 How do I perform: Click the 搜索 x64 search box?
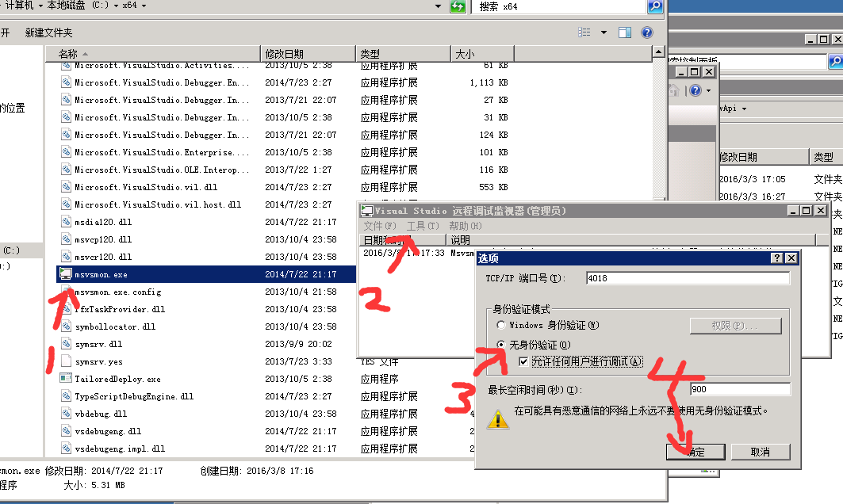(x=558, y=6)
